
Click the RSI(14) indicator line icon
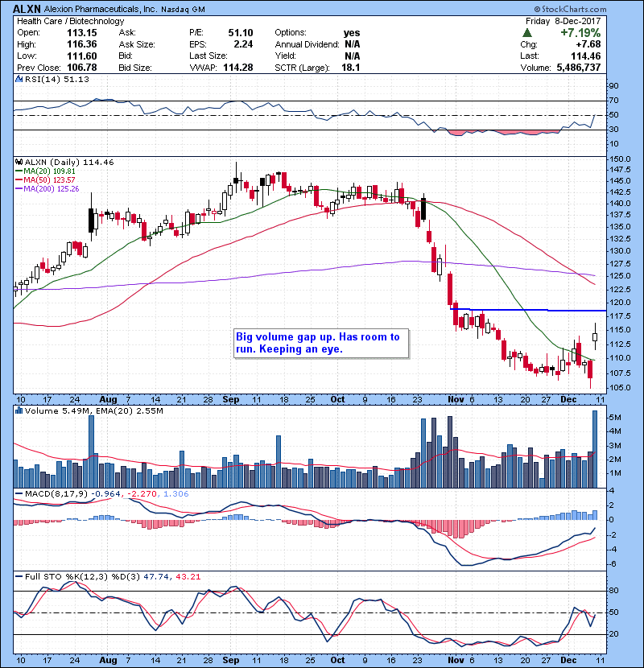(19, 79)
